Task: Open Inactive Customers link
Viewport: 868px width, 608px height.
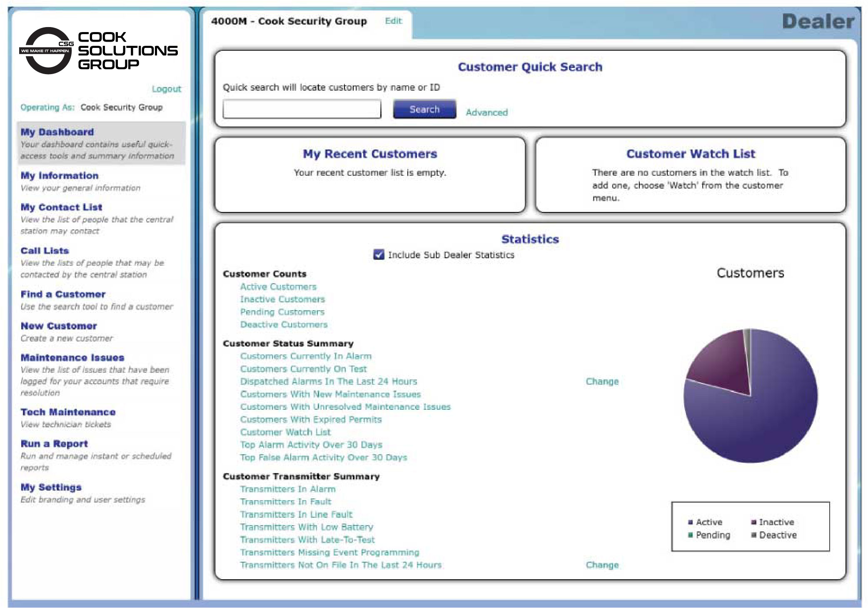Action: click(282, 299)
